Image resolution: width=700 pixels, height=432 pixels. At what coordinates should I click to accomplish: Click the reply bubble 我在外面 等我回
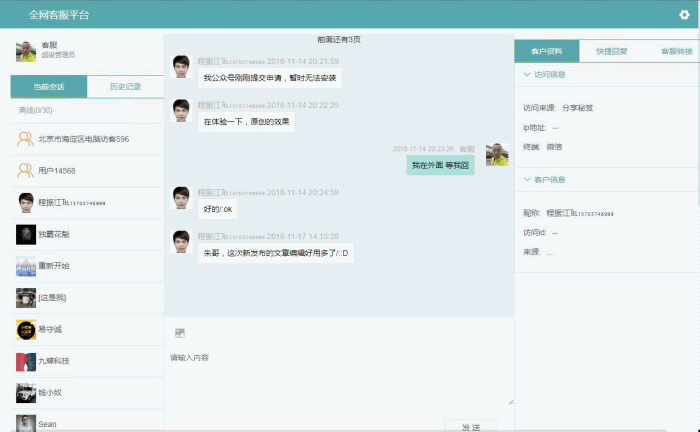click(440, 165)
